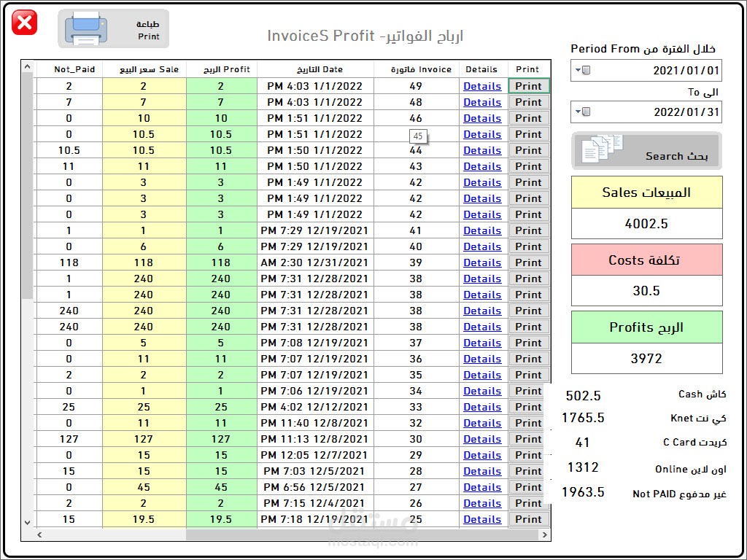Click the Knet amount 1765.5
The width and height of the screenshot is (747, 560).
coord(583,418)
